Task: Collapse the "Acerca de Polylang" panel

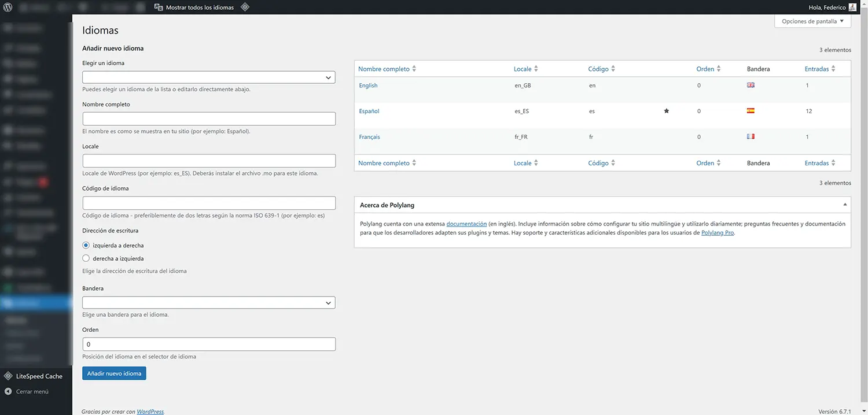Action: coord(844,204)
